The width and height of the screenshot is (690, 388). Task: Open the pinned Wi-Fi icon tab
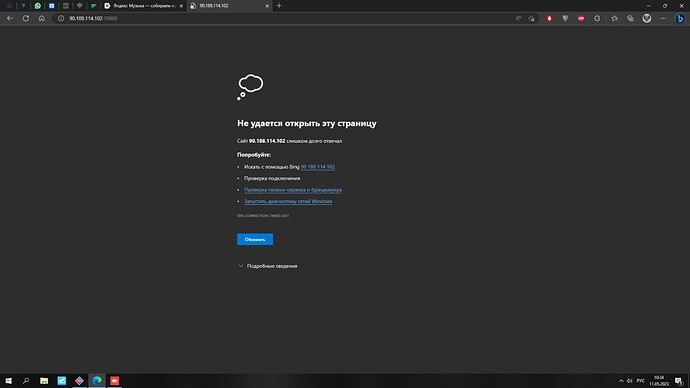[x=80, y=6]
